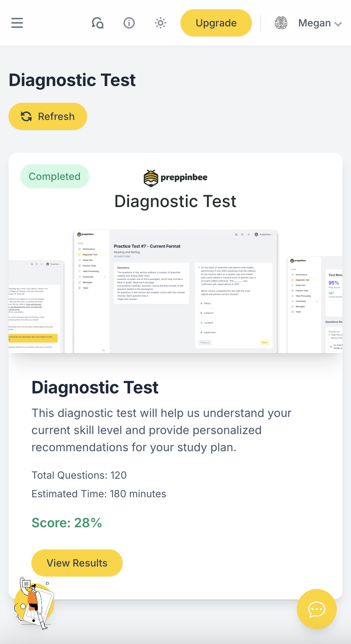Click the chevron arrow beside Megan
This screenshot has height=644, width=351.
(x=338, y=24)
